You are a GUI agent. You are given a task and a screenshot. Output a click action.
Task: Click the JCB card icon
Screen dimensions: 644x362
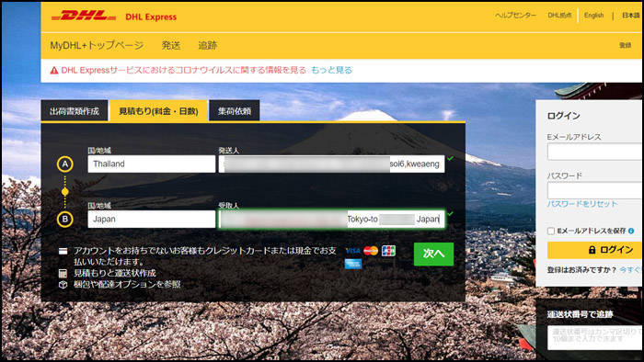(388, 251)
